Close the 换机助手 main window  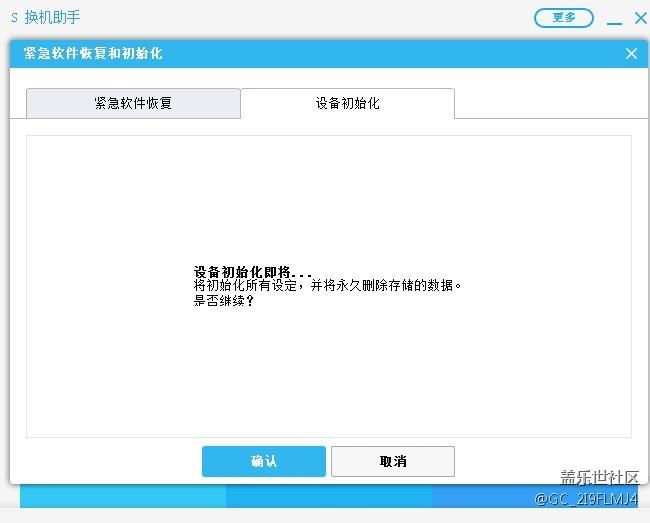640,18
